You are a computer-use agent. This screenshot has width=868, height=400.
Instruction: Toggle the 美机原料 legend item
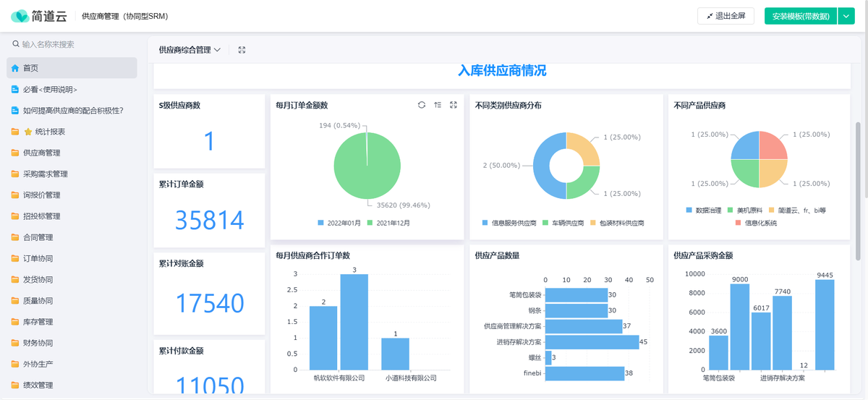(x=745, y=210)
